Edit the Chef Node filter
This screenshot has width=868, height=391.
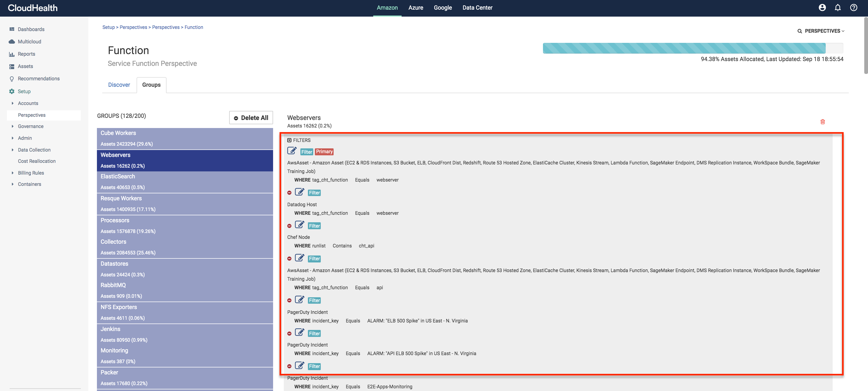(x=299, y=225)
